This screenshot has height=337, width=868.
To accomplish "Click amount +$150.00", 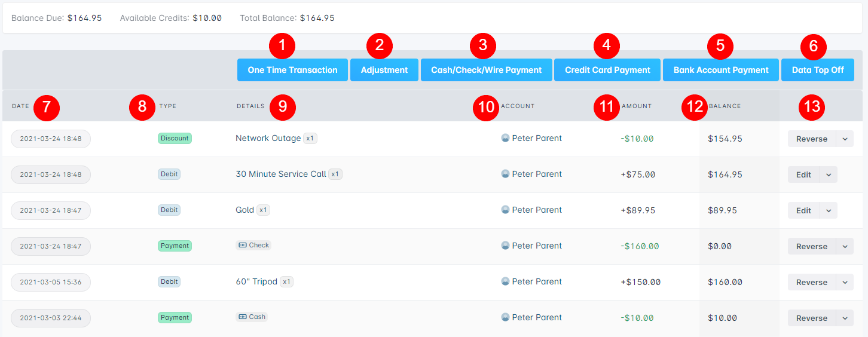I will click(x=640, y=282).
